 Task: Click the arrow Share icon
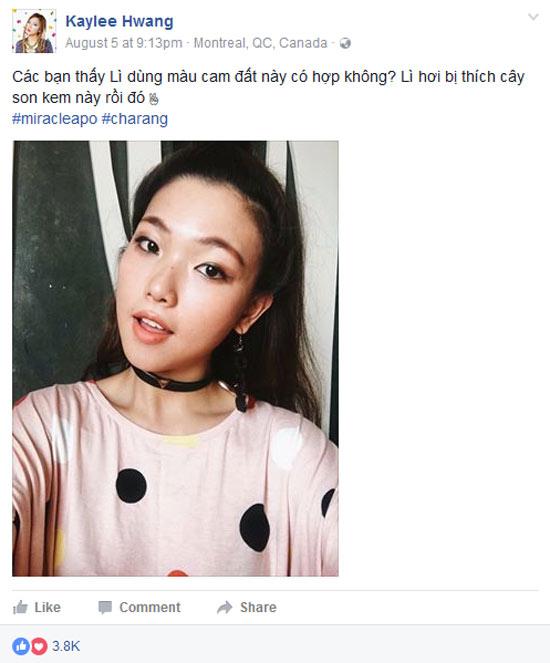pos(224,607)
